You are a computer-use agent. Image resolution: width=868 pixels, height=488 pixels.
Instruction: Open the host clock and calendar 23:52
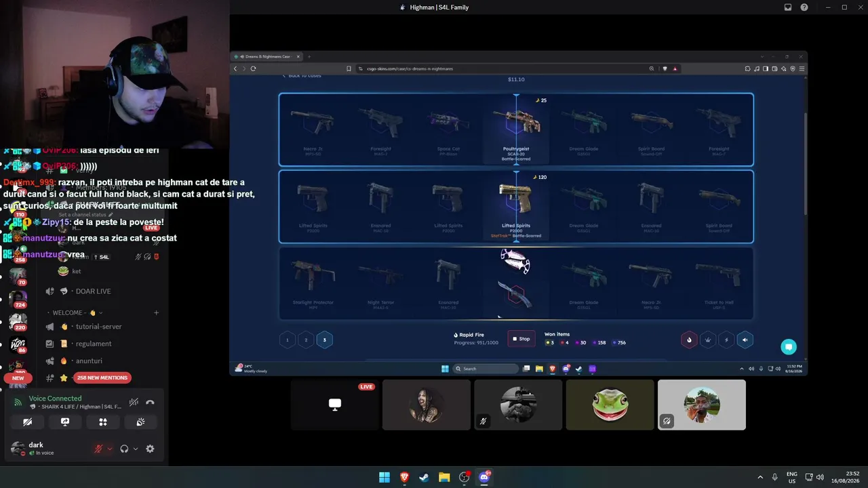[x=846, y=477]
